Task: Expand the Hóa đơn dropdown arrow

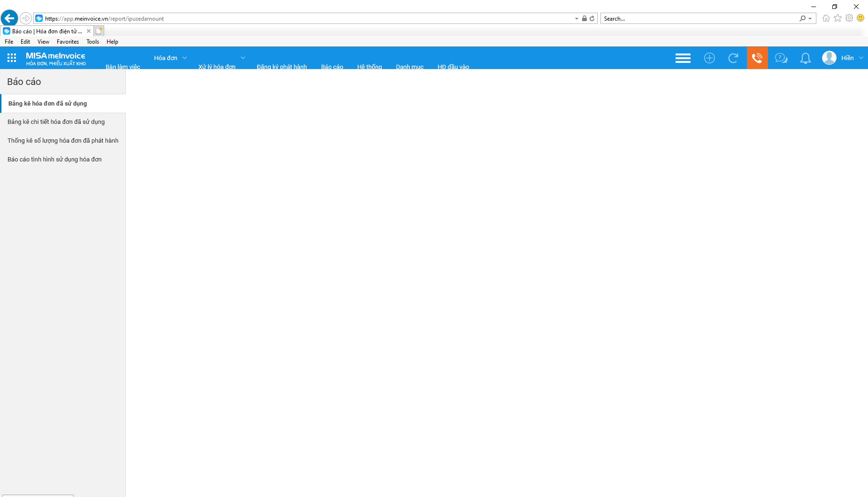Action: pos(184,58)
